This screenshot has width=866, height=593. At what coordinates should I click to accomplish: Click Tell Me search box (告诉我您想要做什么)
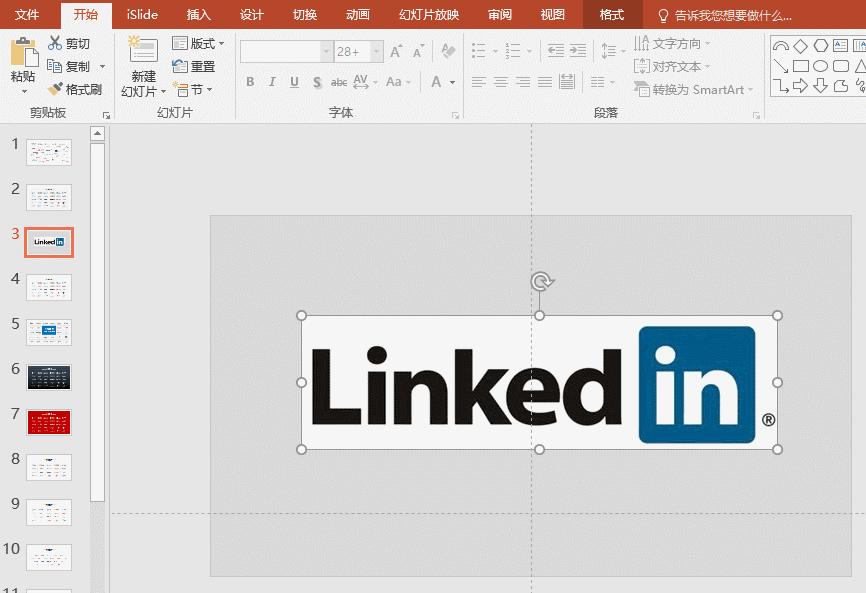[x=726, y=15]
